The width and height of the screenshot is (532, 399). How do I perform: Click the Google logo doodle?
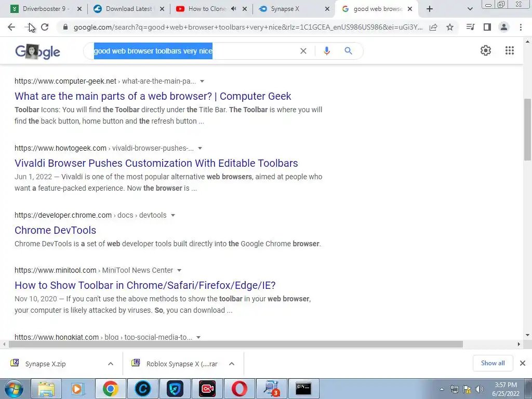click(x=37, y=52)
